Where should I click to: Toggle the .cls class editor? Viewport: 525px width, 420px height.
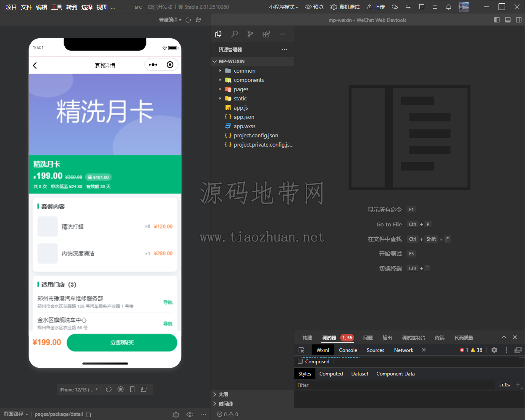504,385
